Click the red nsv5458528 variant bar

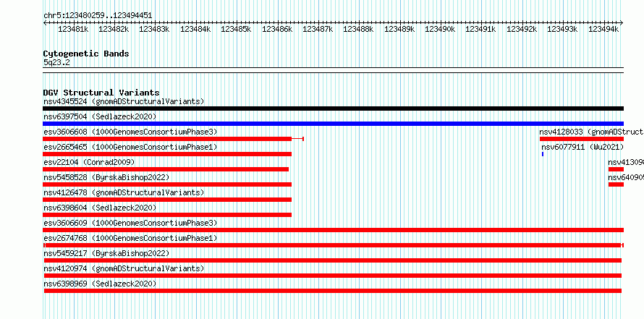point(167,184)
